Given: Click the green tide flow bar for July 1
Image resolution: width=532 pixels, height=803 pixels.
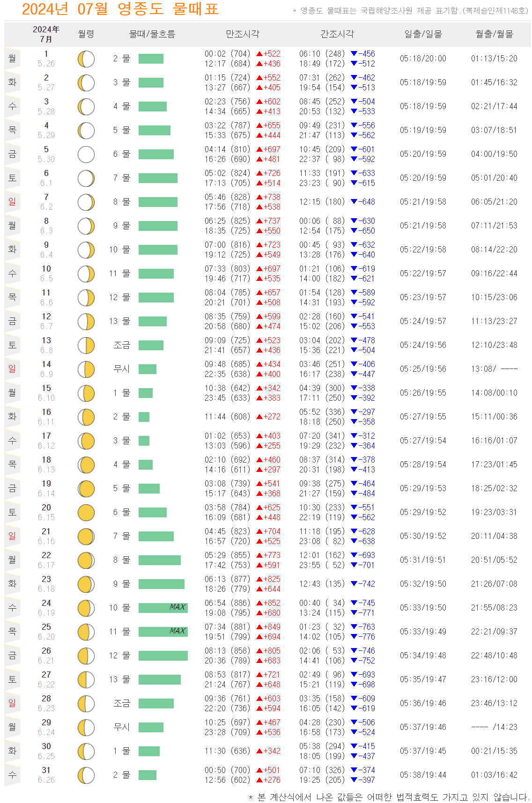Looking at the screenshot, I should [151, 59].
